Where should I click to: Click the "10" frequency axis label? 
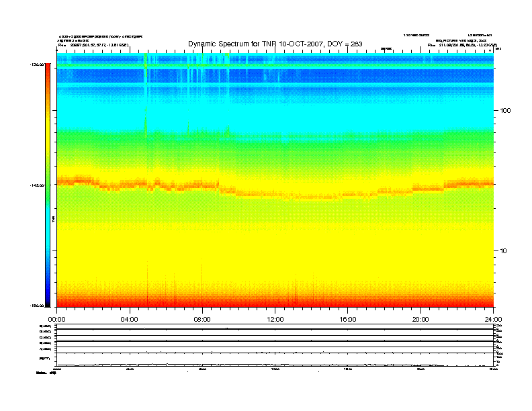click(x=504, y=251)
